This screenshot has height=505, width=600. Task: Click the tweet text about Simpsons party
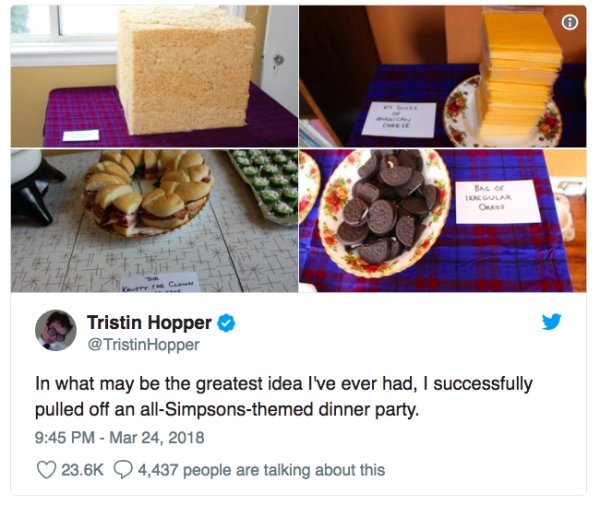point(284,396)
